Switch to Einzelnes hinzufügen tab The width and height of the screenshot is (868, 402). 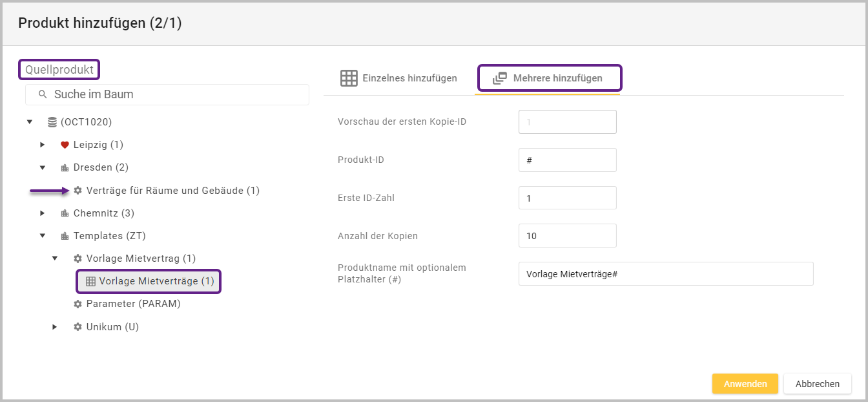399,78
